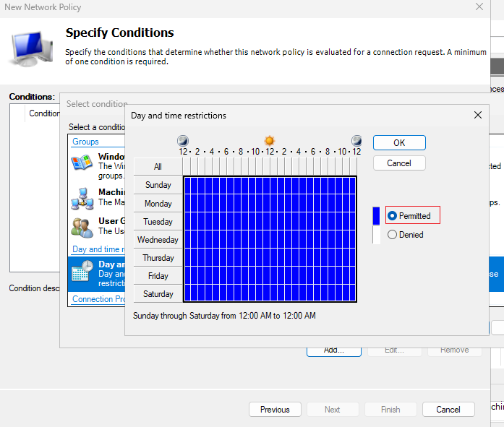Image resolution: width=504 pixels, height=427 pixels.
Task: Click the moon icon at right end
Action: click(x=356, y=141)
